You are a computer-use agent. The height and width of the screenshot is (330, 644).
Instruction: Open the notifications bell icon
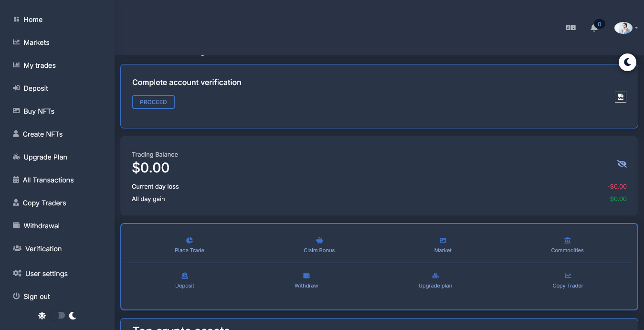pyautogui.click(x=594, y=28)
